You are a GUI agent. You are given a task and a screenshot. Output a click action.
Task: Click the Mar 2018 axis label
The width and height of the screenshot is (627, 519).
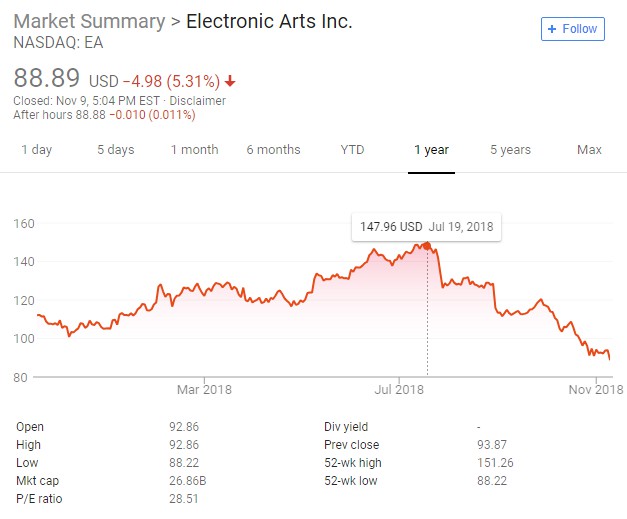[204, 389]
